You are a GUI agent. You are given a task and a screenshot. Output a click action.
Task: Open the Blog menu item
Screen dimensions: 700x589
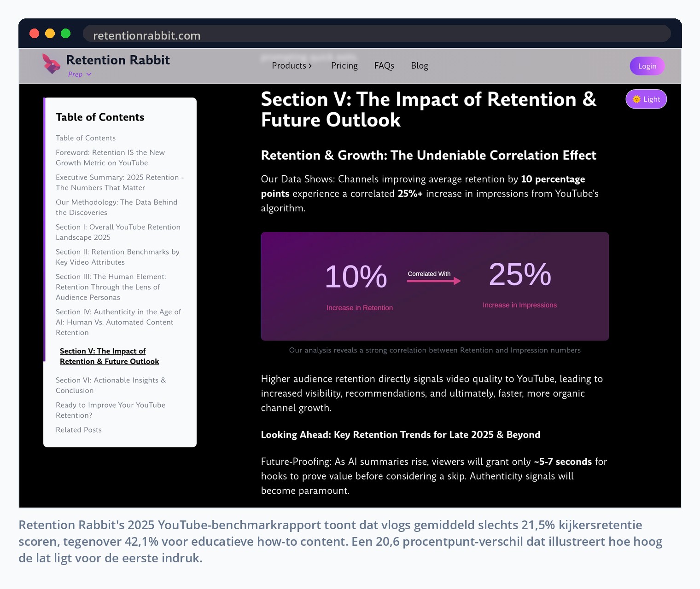coord(420,65)
